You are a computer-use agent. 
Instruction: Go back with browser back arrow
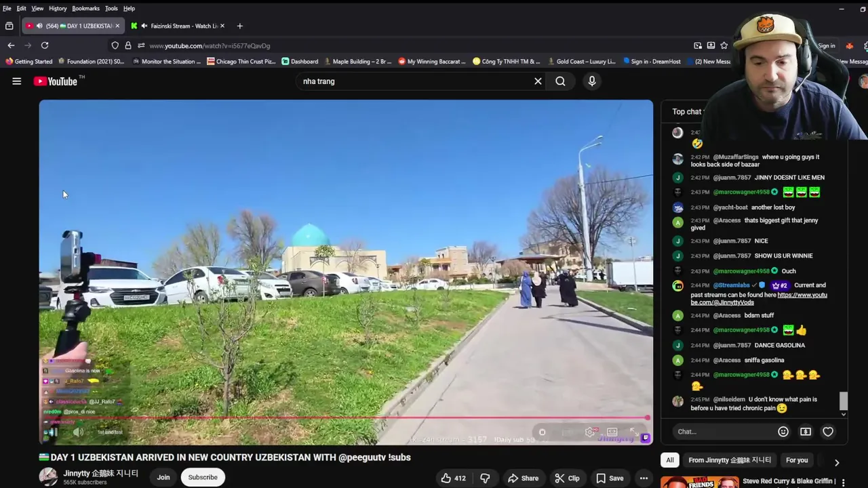(x=11, y=45)
